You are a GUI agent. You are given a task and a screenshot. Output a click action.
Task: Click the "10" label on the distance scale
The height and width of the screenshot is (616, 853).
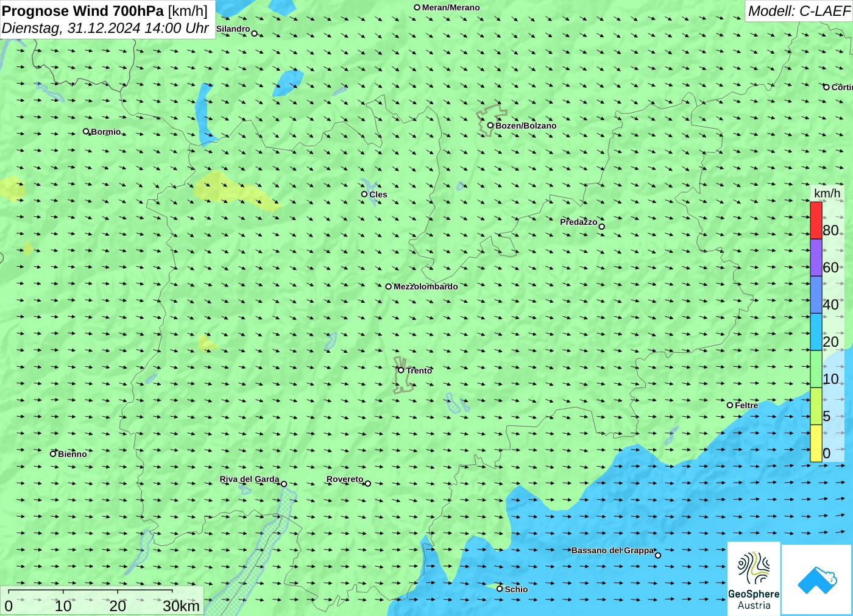[x=63, y=606]
